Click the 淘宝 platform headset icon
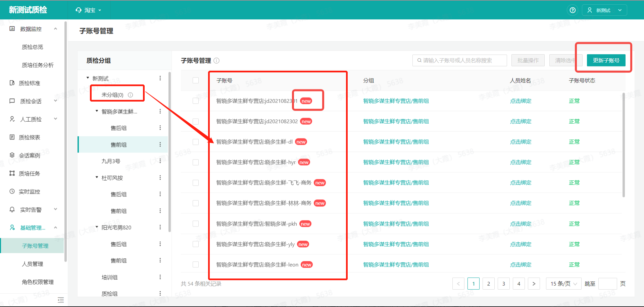The width and height of the screenshot is (644, 307). (79, 10)
